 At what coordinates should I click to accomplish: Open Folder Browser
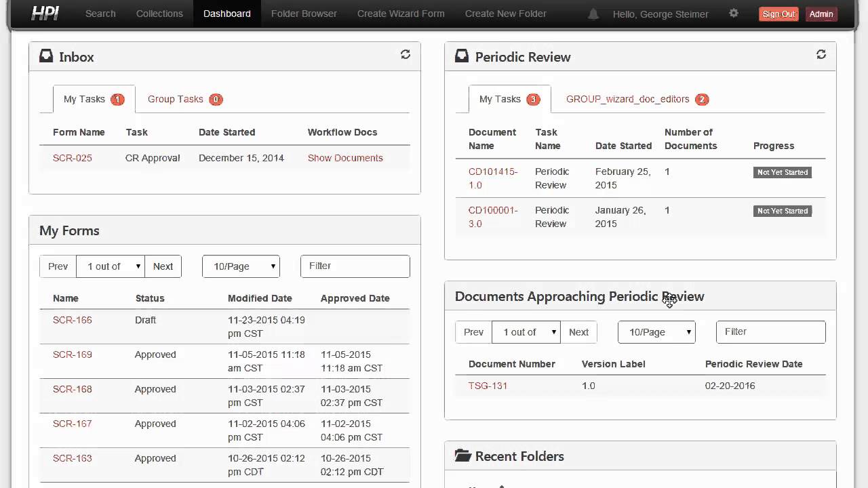pos(304,14)
